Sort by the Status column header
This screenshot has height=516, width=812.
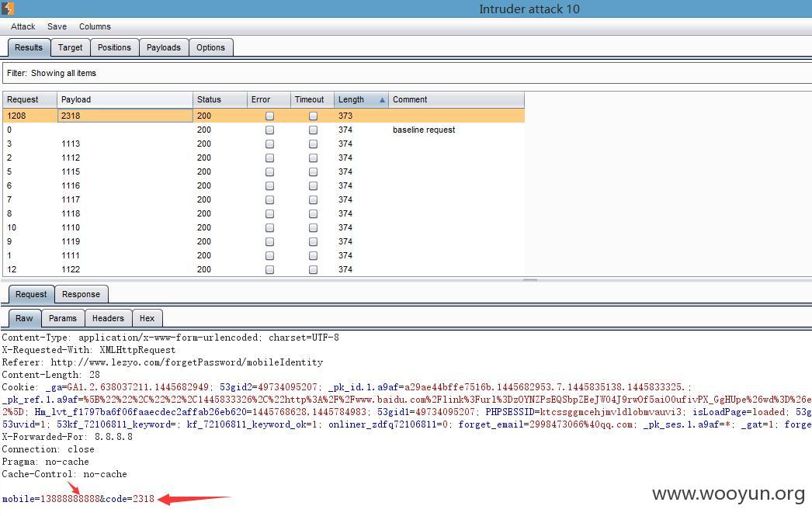[x=220, y=99]
